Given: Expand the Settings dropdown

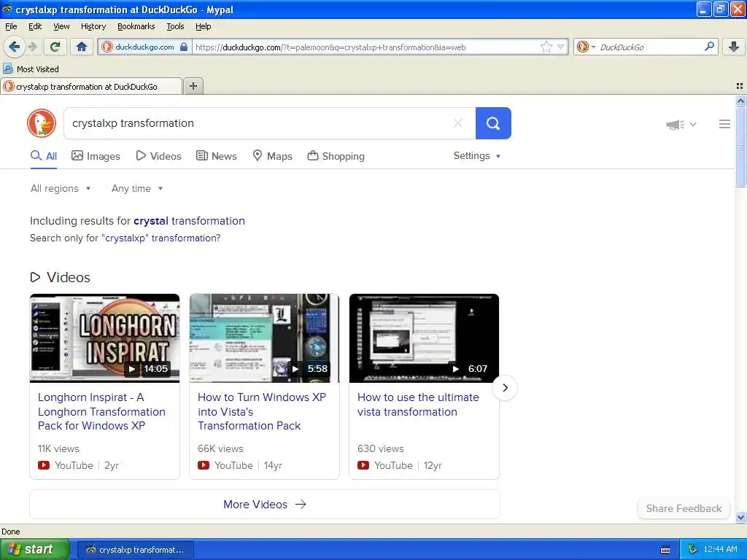Looking at the screenshot, I should (x=477, y=156).
